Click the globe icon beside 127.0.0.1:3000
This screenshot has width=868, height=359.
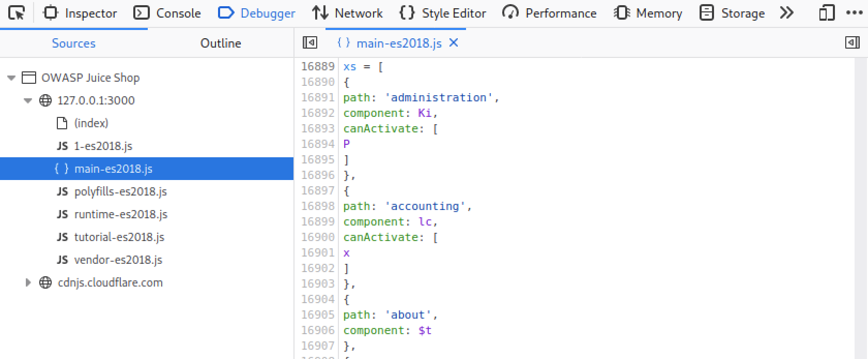click(x=45, y=100)
